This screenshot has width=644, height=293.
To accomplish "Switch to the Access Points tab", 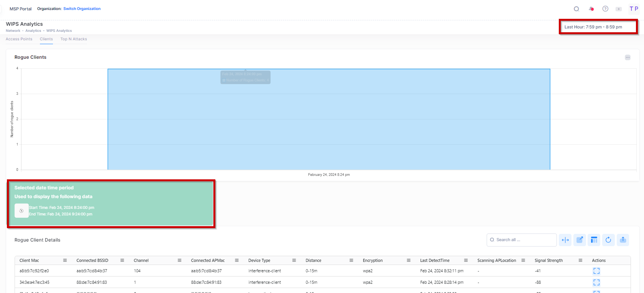I will pyautogui.click(x=19, y=39).
